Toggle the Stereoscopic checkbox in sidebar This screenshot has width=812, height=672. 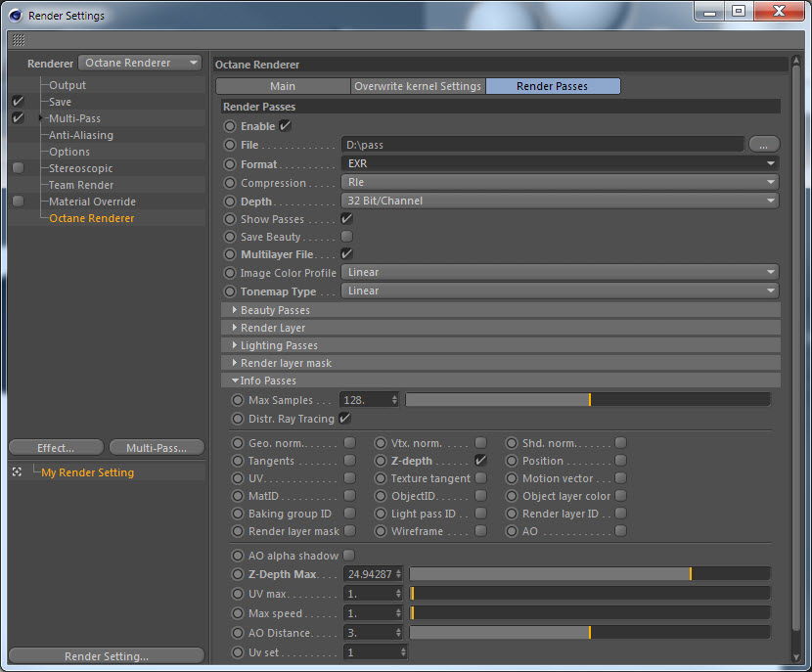coord(19,167)
